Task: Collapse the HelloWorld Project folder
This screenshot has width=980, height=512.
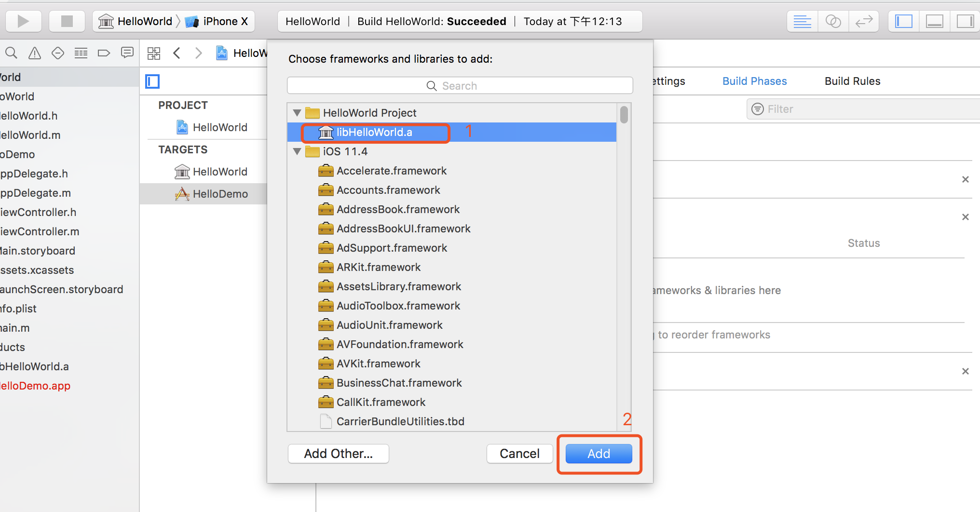Action: pos(297,113)
